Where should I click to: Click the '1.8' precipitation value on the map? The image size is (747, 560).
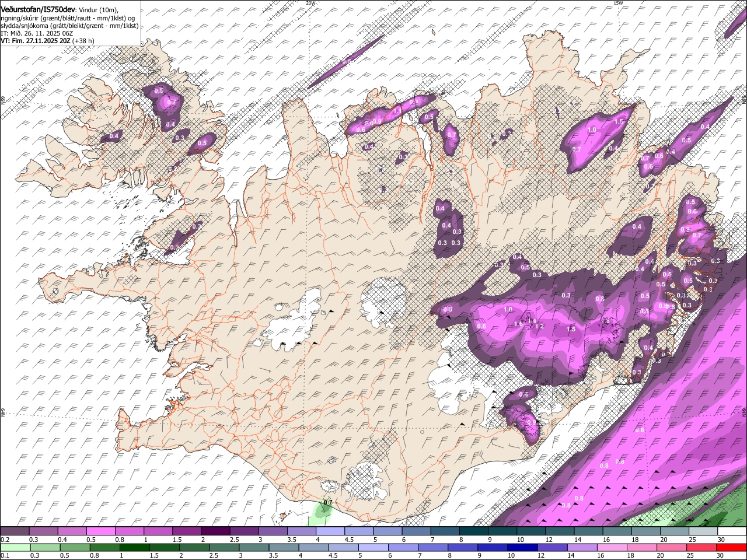[x=606, y=321]
